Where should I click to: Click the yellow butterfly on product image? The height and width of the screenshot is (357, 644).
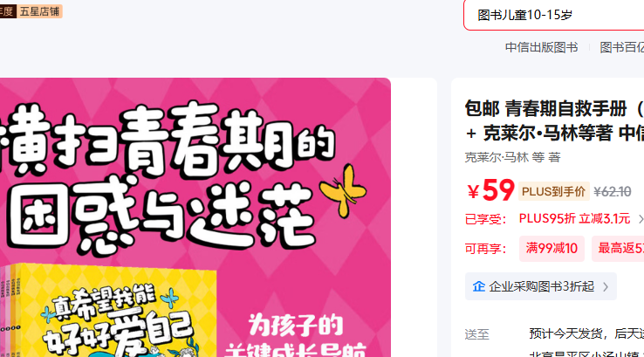click(x=343, y=190)
